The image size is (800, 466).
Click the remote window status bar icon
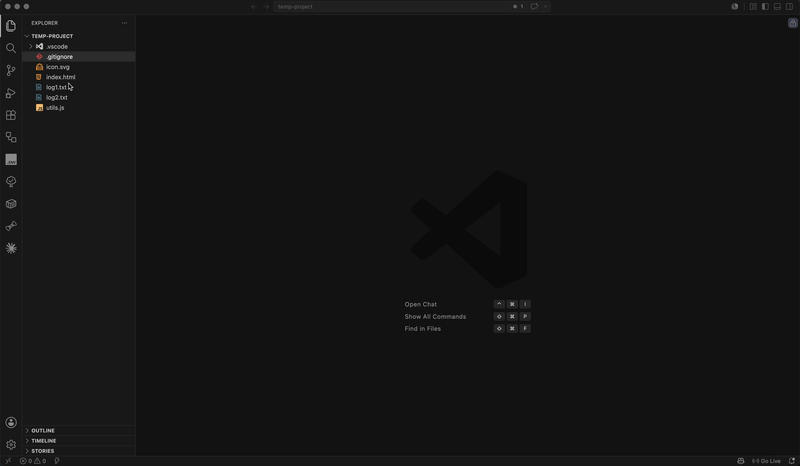coord(8,461)
